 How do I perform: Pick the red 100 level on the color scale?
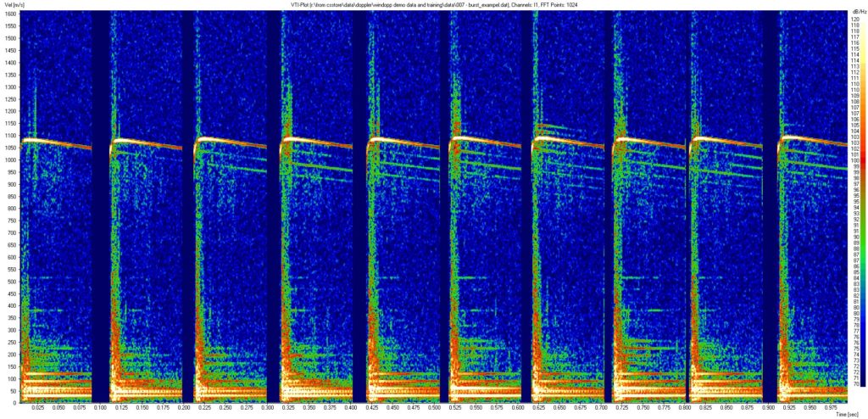[855, 160]
